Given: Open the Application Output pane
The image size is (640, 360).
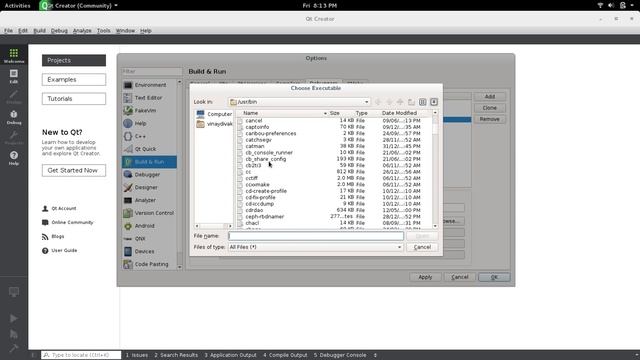Looking at the screenshot, I should click(231, 355).
